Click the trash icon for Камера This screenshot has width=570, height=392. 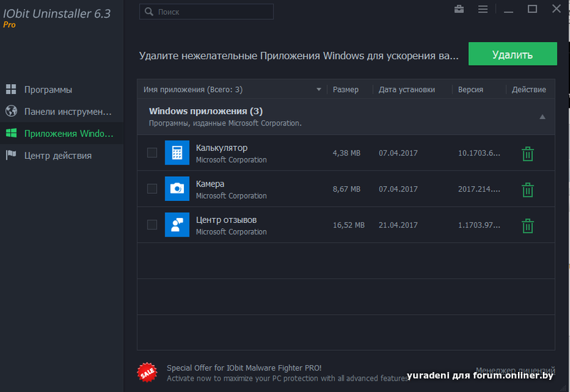click(x=527, y=190)
